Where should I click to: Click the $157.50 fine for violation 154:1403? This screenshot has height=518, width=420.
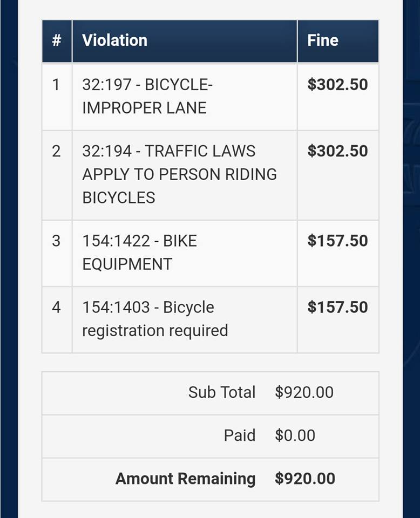(x=337, y=307)
